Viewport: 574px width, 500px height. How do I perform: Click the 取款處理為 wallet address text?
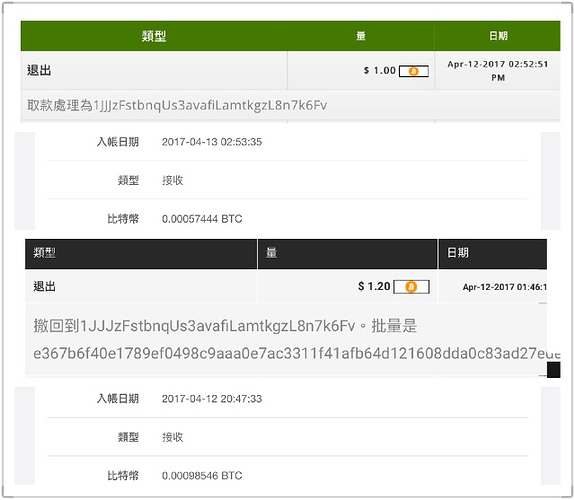(x=177, y=105)
